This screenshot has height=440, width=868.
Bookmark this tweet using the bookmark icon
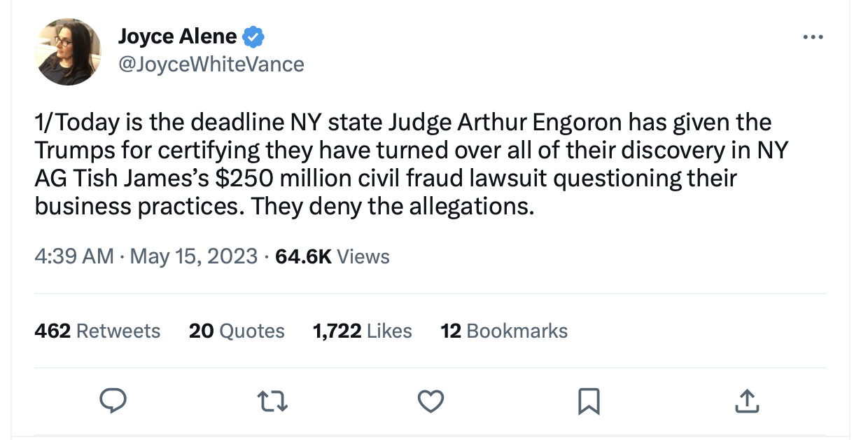click(589, 401)
